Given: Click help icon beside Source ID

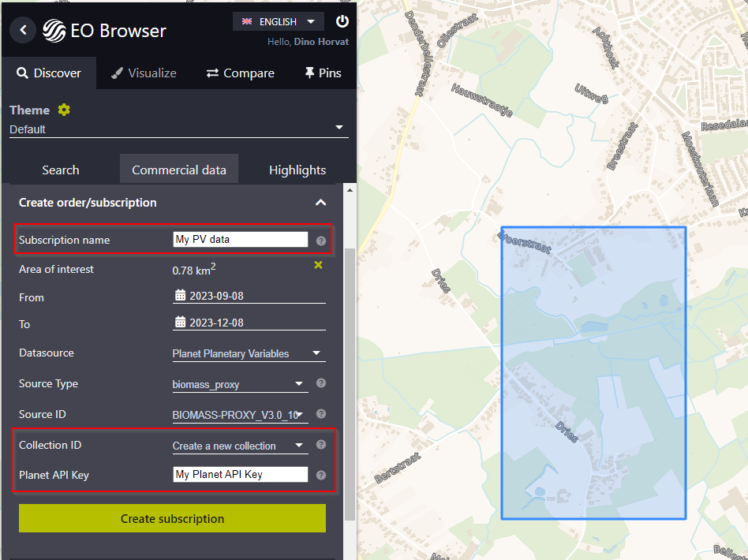Looking at the screenshot, I should 321,414.
